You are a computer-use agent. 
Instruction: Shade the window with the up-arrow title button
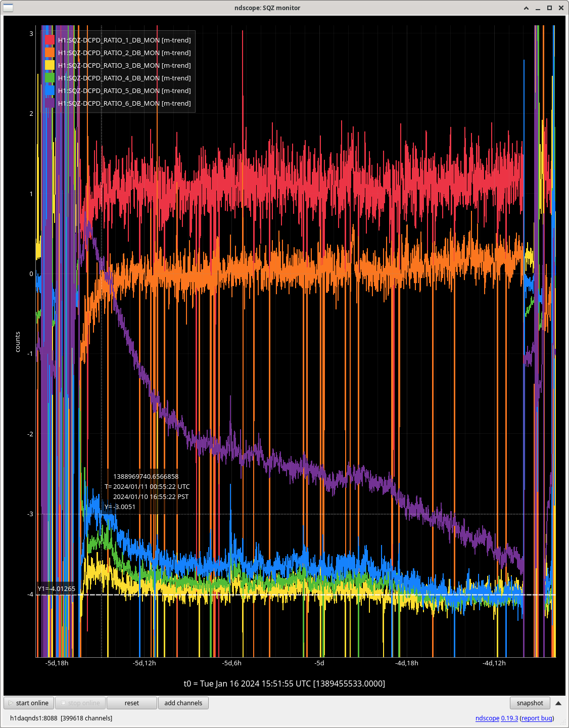pyautogui.click(x=526, y=8)
